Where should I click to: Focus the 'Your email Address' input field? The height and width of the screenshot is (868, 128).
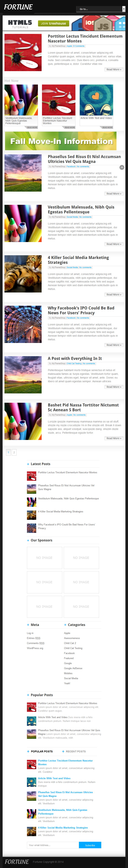(x=53, y=845)
